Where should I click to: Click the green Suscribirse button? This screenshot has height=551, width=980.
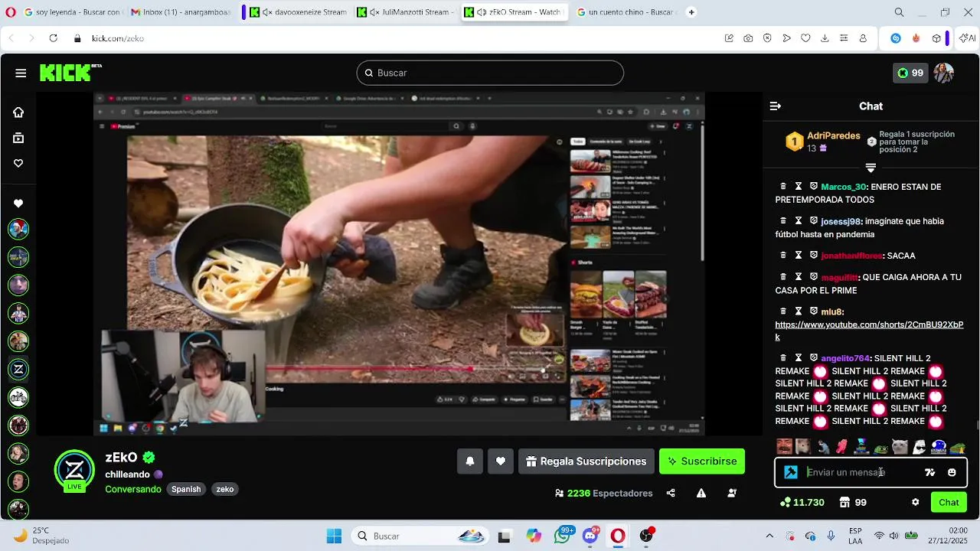pyautogui.click(x=702, y=461)
